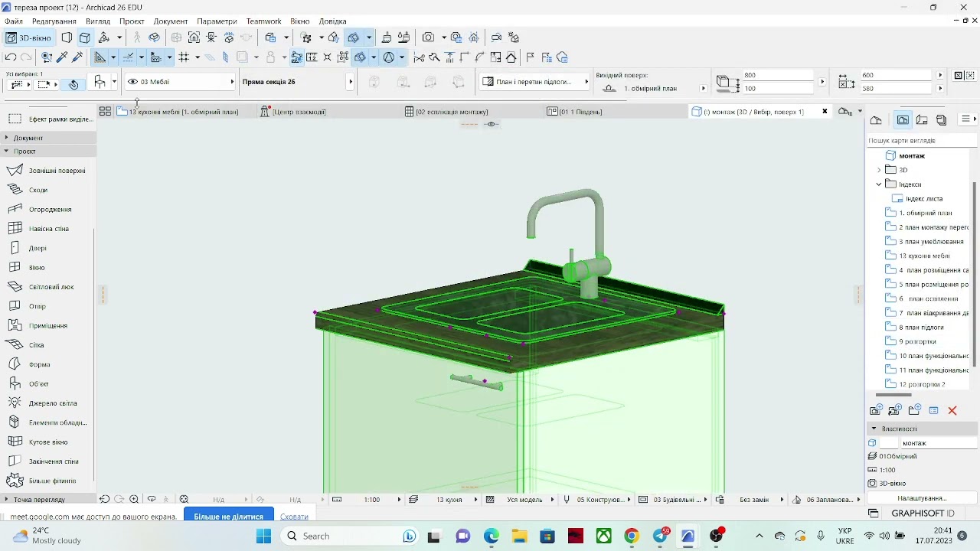Screen dimensions: 980x551
Task: Click the Налаштування button
Action: coord(922,498)
